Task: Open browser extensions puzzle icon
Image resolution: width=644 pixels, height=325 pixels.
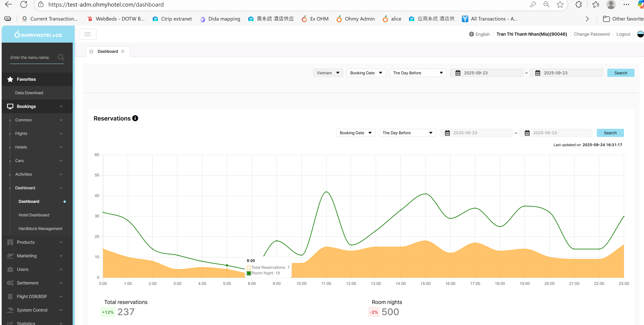Action: click(x=578, y=5)
